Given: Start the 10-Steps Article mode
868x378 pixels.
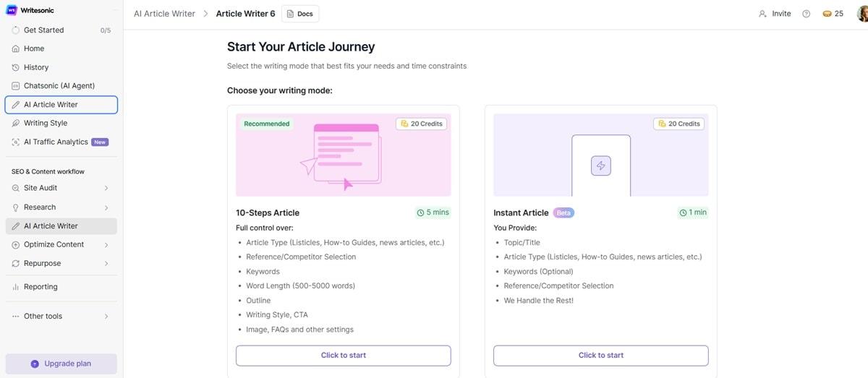Looking at the screenshot, I should tap(344, 356).
